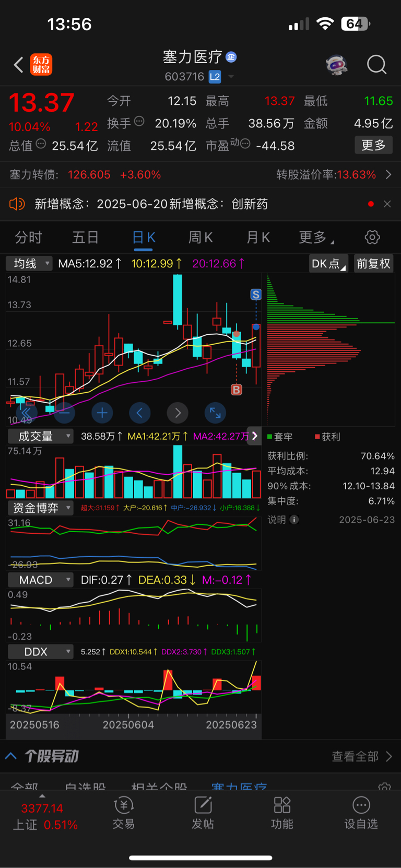
Task: Move chart left with arrow button
Action: pos(139,413)
